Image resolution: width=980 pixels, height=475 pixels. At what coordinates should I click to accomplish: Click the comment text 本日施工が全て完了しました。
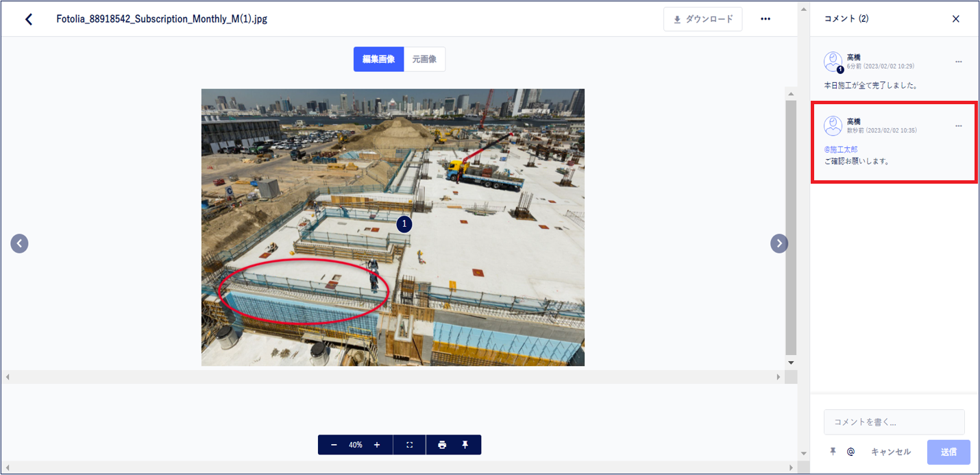pos(870,86)
